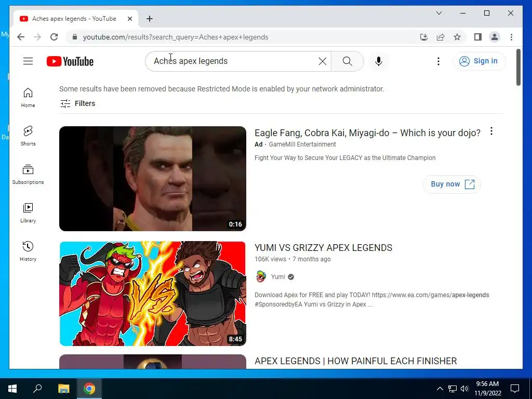Open File Explorer from the taskbar

[x=63, y=389]
